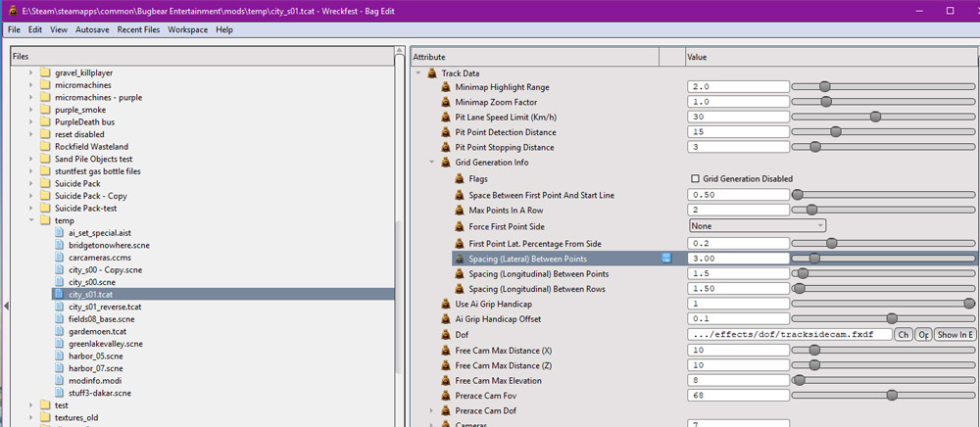Click the save disk icon on Spacing (Lateral) row
Viewport: 980px width, 427px height.
tap(666, 258)
